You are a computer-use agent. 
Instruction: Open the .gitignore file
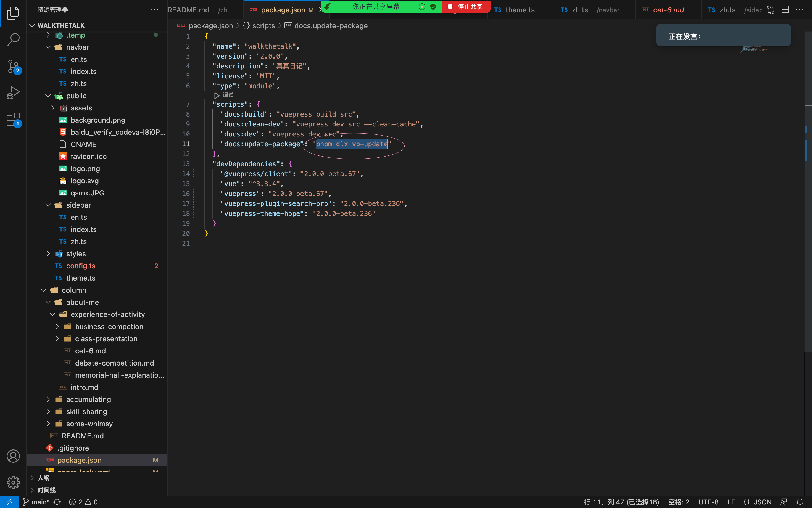click(x=97, y=448)
